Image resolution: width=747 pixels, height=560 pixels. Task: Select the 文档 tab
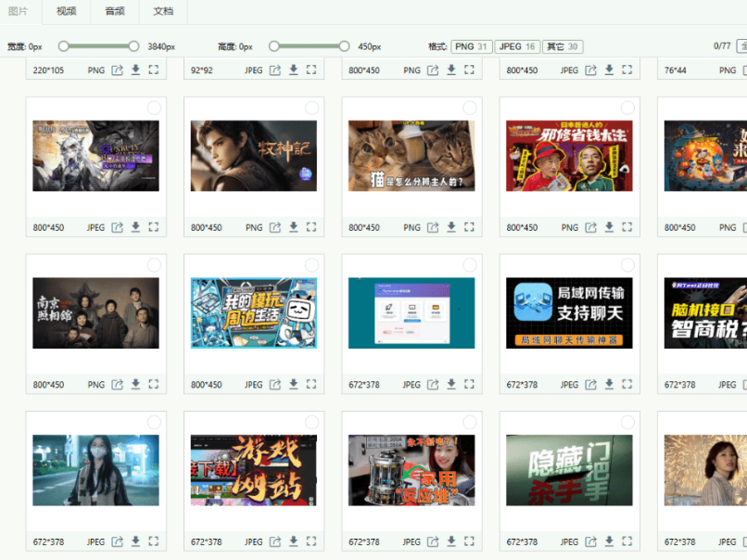click(163, 11)
